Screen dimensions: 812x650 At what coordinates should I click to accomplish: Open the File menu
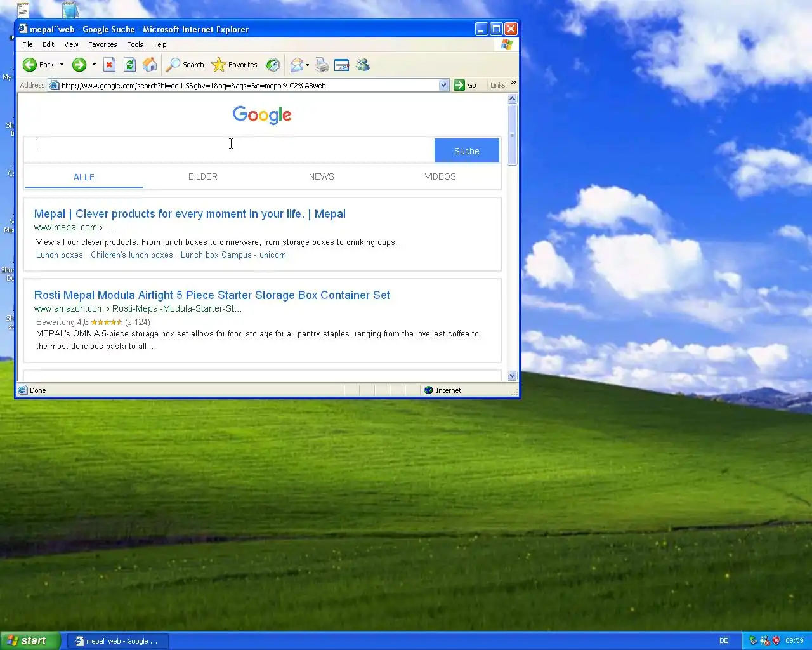click(x=27, y=44)
